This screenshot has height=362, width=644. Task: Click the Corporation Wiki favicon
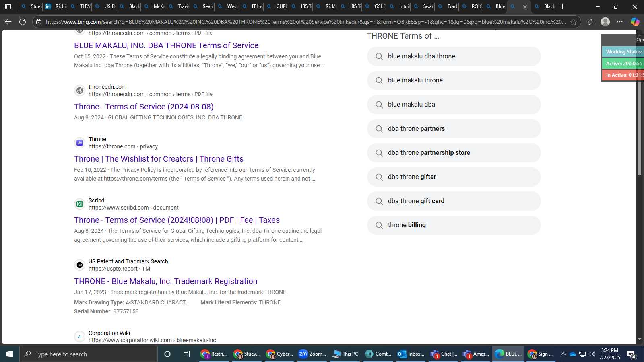(80, 337)
